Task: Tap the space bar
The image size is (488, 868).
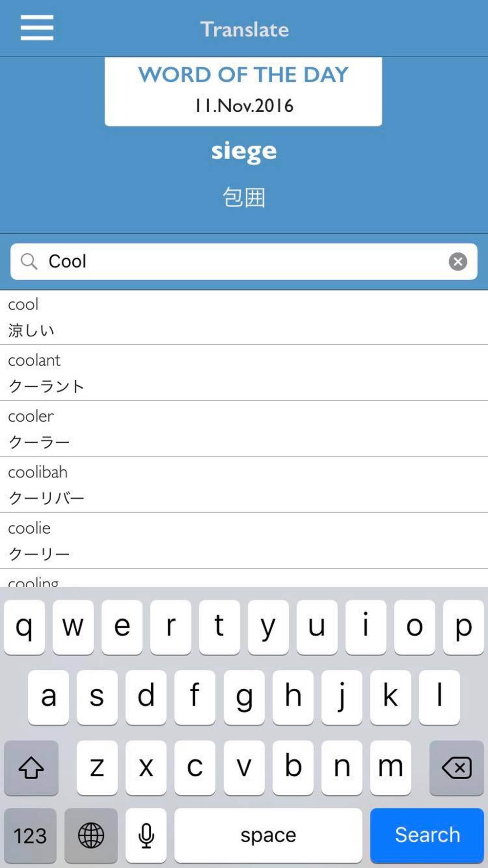Action: click(x=268, y=835)
